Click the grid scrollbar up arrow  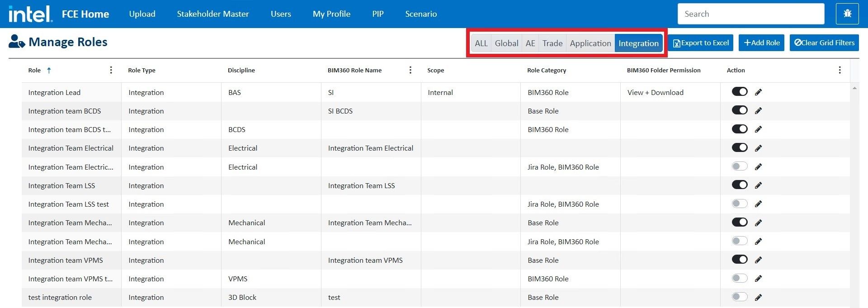[x=854, y=88]
